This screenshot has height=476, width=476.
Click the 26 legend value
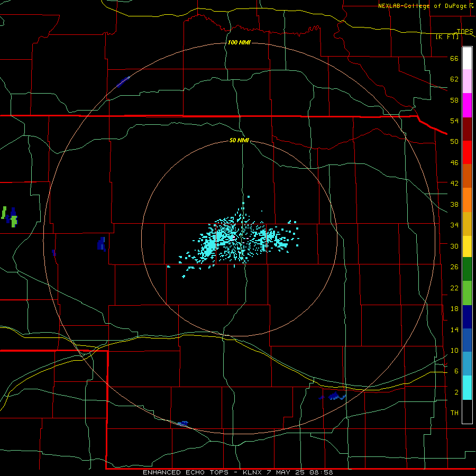[x=454, y=267]
